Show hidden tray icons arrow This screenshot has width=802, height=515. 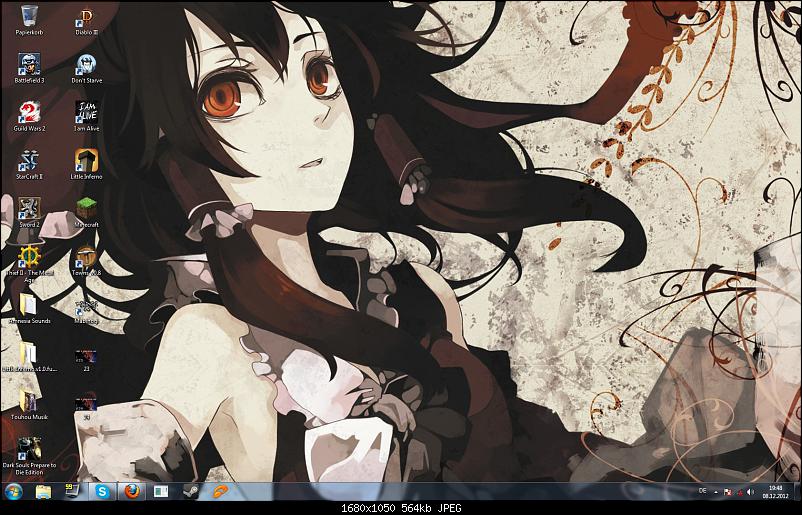point(715,492)
